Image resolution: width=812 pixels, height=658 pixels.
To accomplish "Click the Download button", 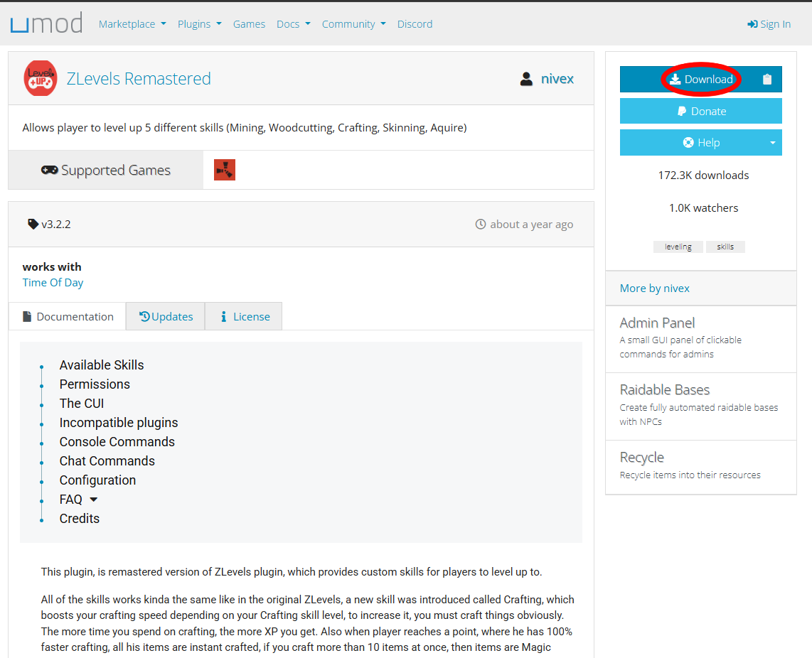I will click(700, 79).
